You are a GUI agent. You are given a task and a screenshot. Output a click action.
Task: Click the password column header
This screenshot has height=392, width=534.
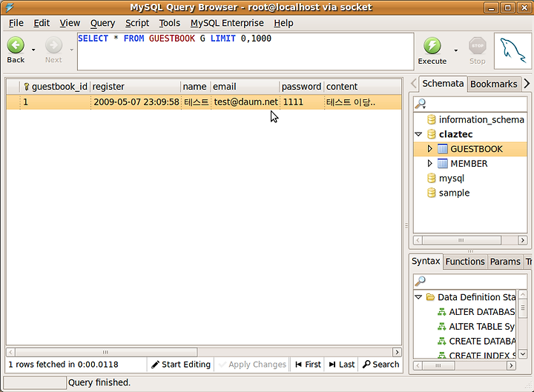point(301,87)
